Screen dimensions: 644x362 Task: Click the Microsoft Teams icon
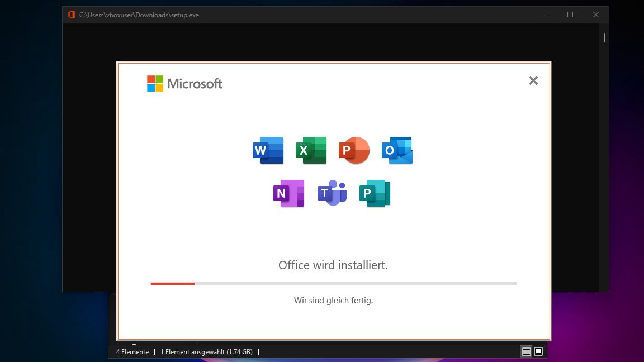332,193
